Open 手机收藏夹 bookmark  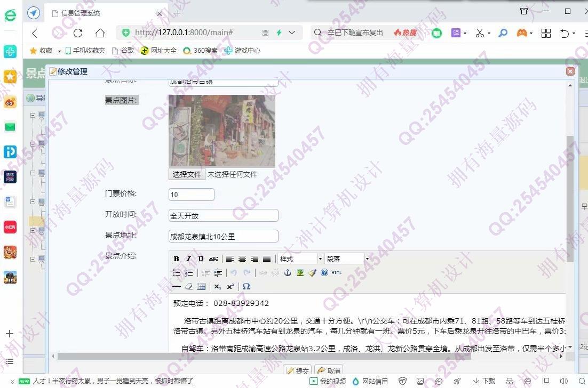pos(85,51)
